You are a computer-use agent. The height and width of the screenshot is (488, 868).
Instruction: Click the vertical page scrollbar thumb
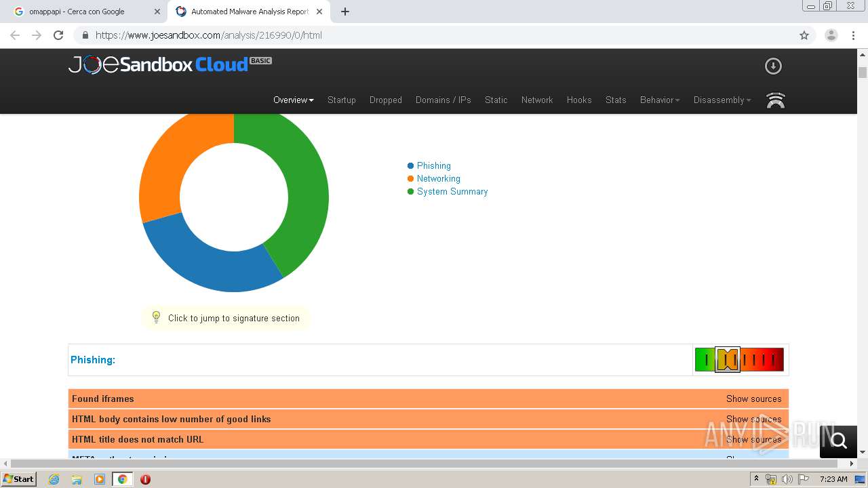pos(863,73)
